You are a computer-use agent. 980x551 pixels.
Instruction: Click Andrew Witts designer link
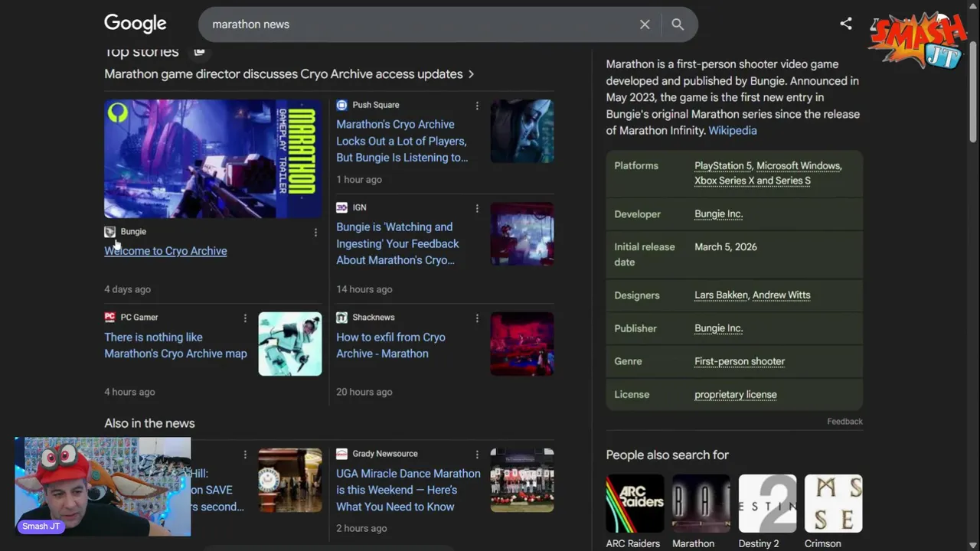tap(781, 295)
